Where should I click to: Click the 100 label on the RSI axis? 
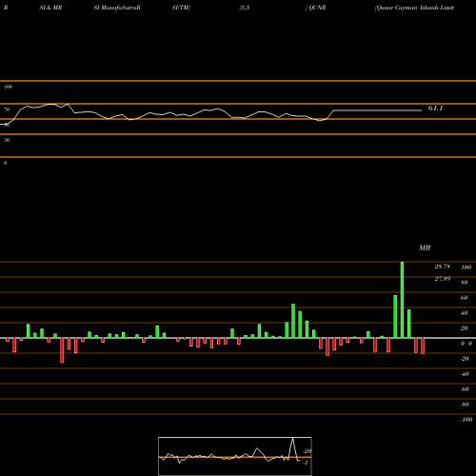click(8, 87)
